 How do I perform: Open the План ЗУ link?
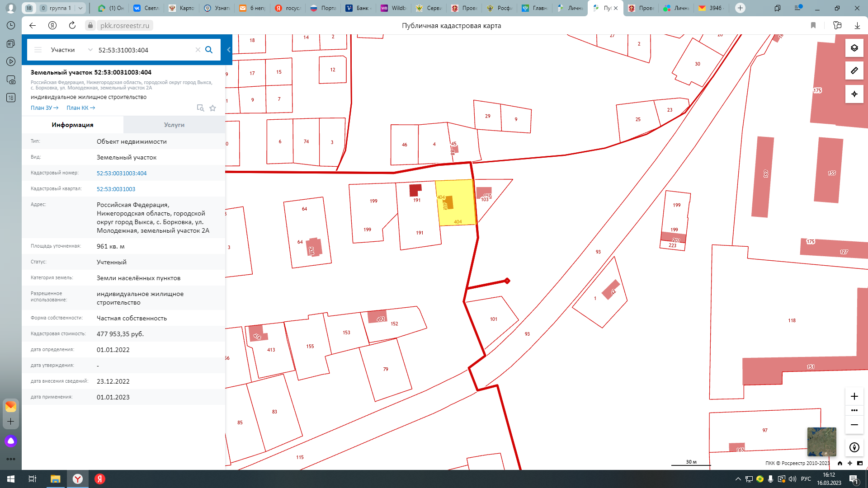tap(44, 108)
